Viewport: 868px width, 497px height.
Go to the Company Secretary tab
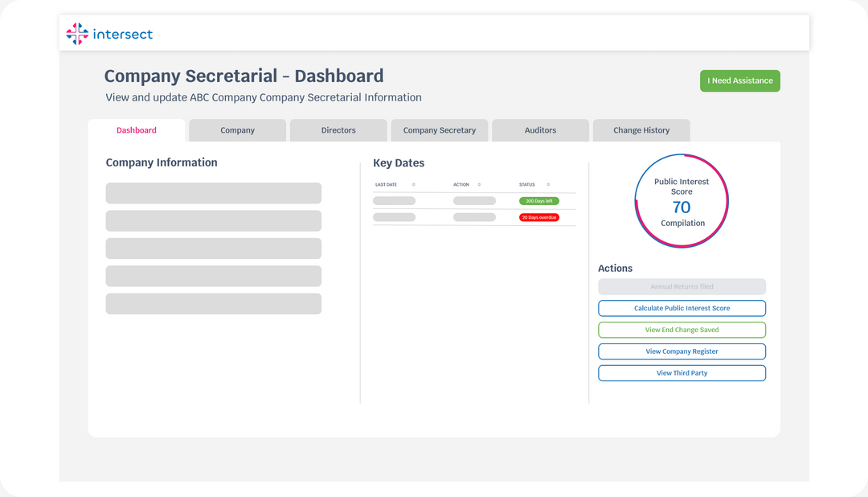[439, 130]
